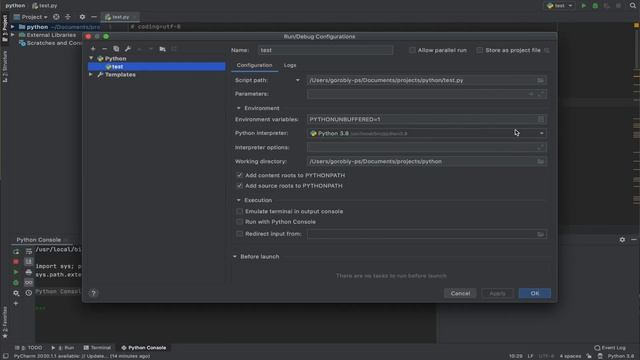Click the Name input field
640x360 pixels.
(x=325, y=50)
